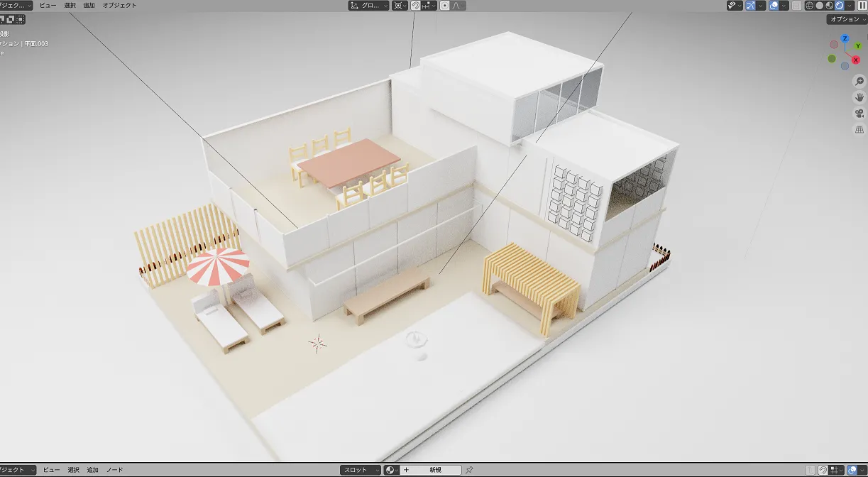Screen dimensions: 868x477
Task: Switch perspective/orthographic grid icon
Action: 859,130
